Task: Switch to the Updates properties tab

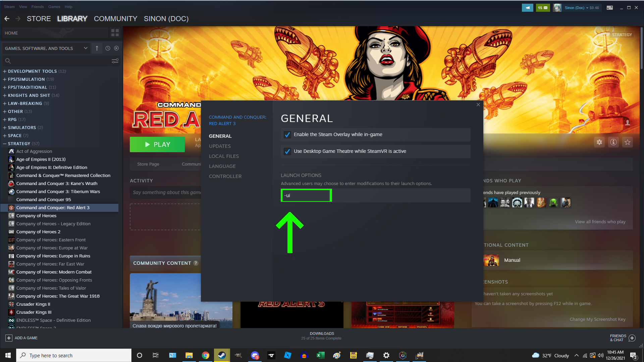Action: point(220,146)
